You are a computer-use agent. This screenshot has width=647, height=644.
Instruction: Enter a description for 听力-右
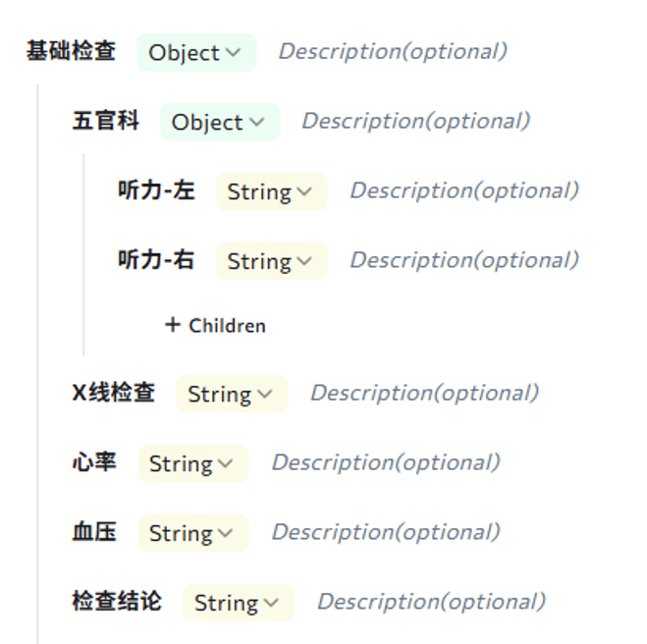(464, 260)
